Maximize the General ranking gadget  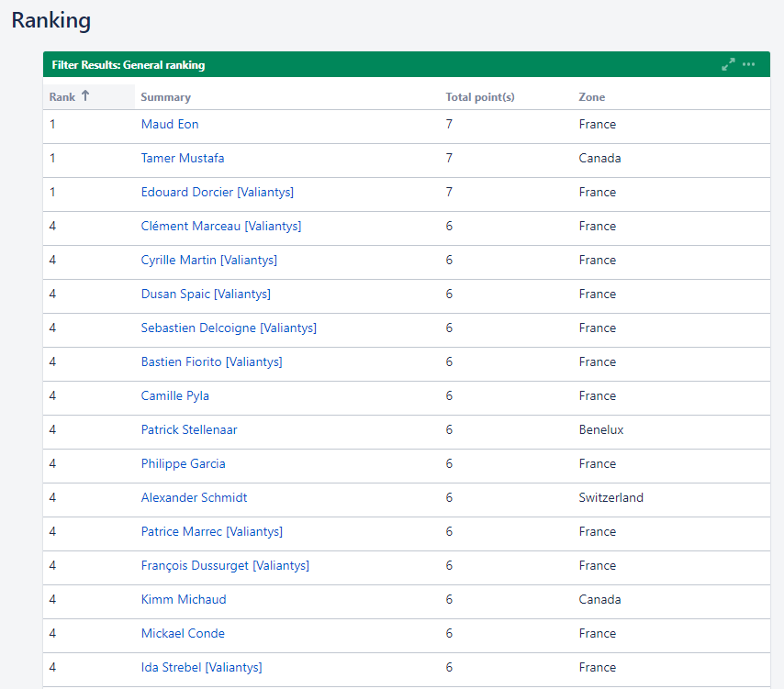point(728,64)
